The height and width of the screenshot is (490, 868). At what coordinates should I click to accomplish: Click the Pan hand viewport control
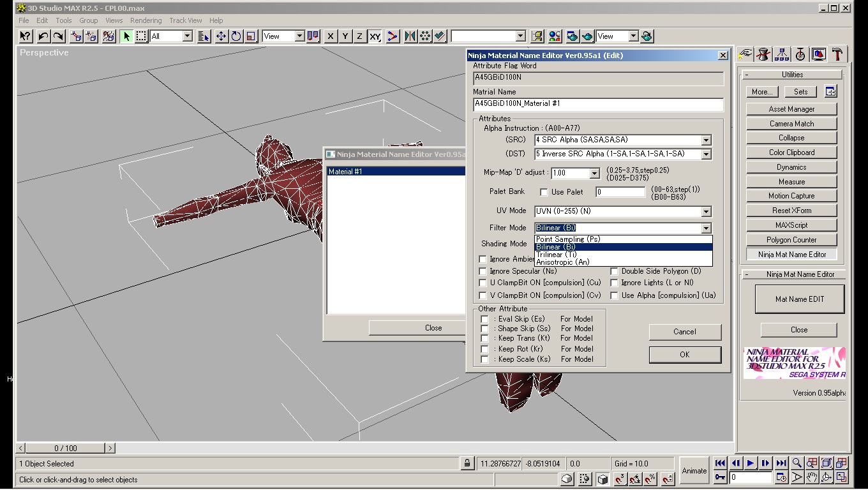(812, 477)
